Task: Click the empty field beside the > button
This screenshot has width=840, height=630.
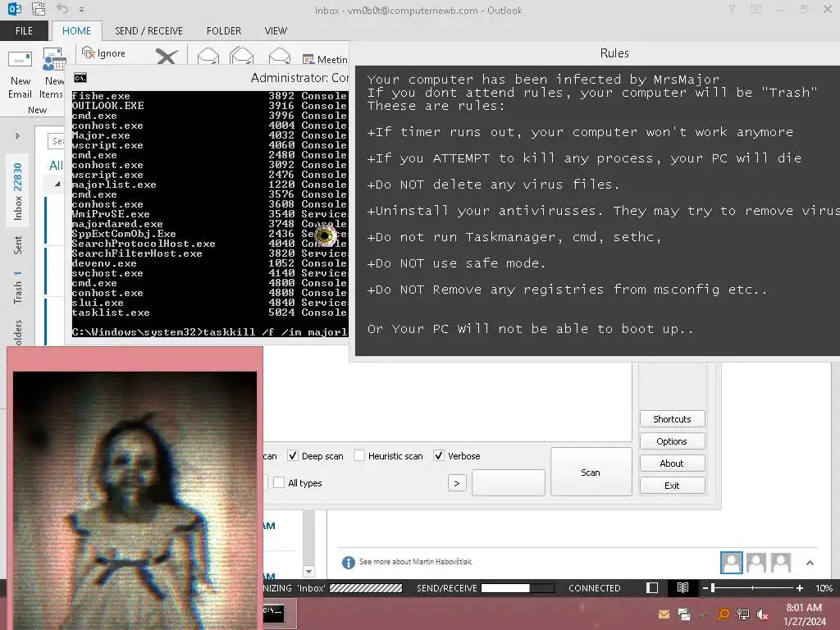Action: (509, 482)
